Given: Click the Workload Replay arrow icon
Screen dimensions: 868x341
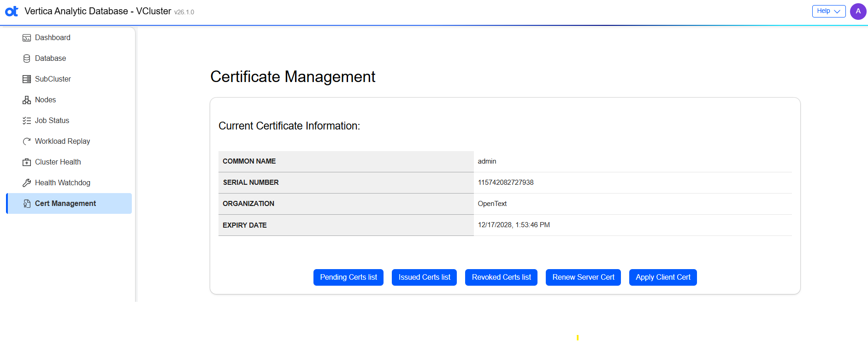Looking at the screenshot, I should (27, 141).
